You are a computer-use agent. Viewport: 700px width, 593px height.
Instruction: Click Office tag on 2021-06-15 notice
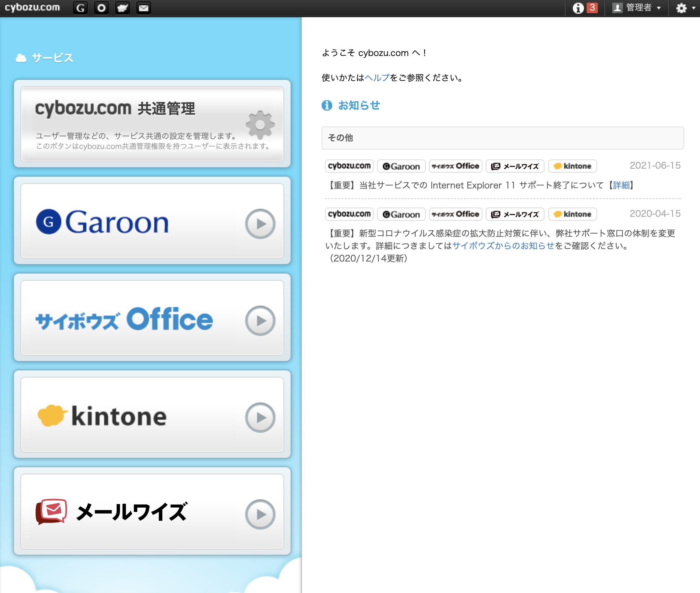[455, 166]
